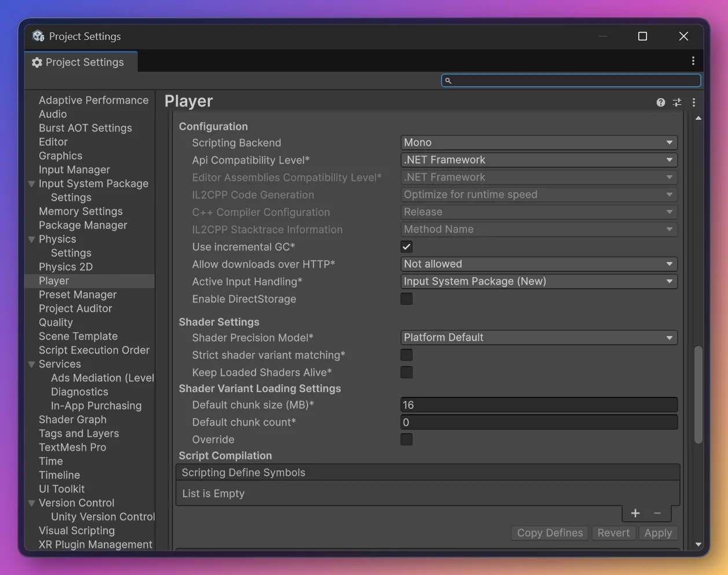The height and width of the screenshot is (575, 728).
Task: Select TextMesh Pro category
Action: [72, 447]
